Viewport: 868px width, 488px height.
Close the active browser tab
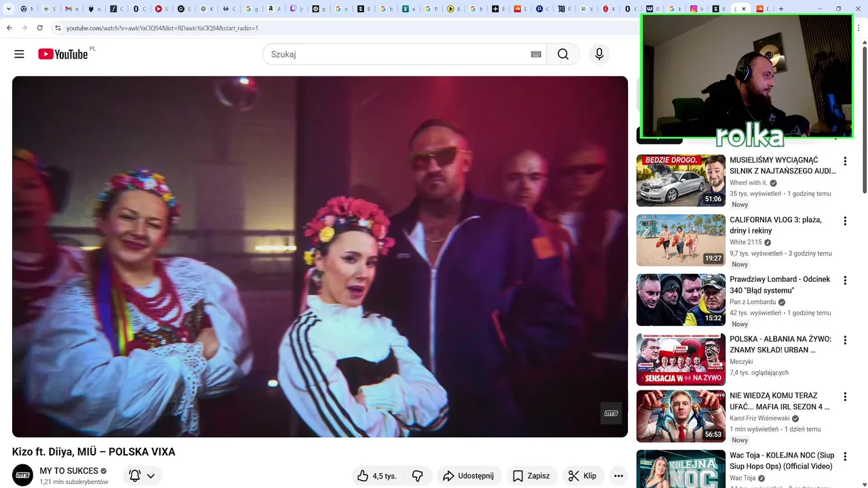(x=743, y=9)
